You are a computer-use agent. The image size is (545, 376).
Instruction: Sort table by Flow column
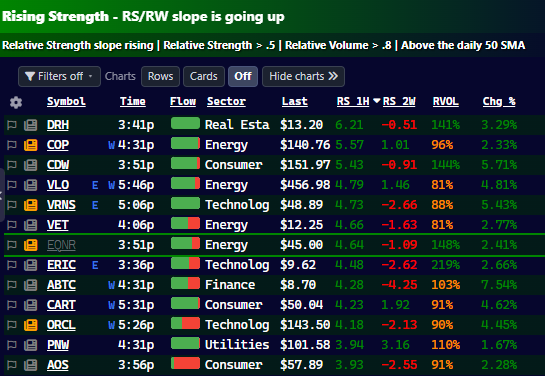[183, 101]
